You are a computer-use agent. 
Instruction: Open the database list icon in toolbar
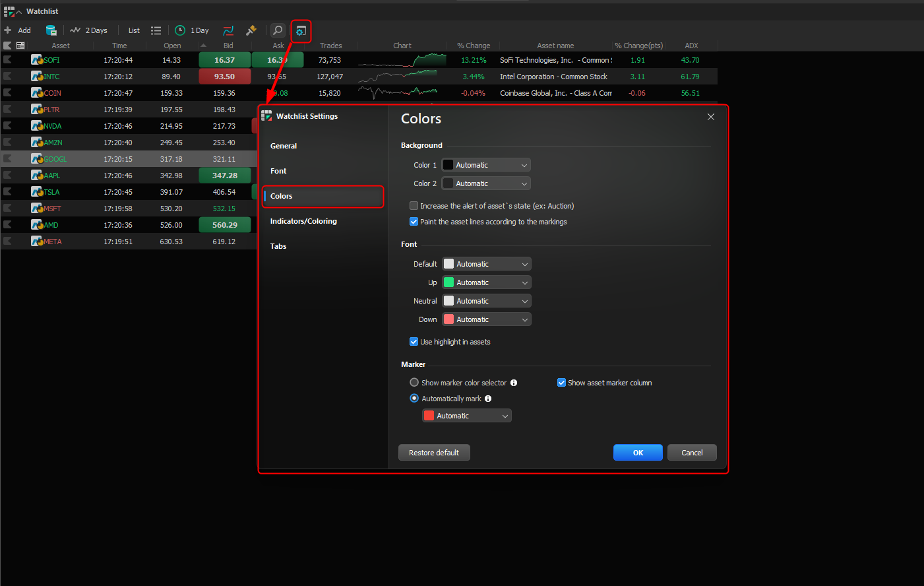[51, 30]
